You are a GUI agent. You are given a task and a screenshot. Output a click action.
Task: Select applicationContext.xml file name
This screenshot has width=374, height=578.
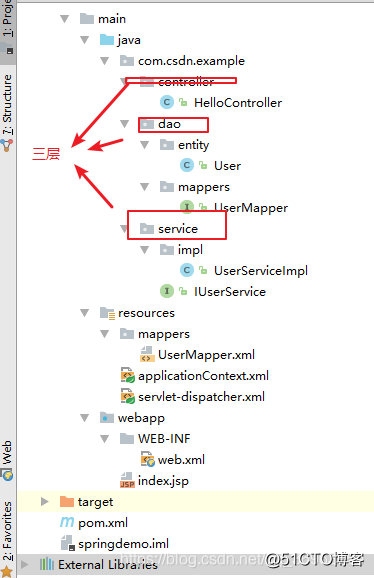coord(203,376)
